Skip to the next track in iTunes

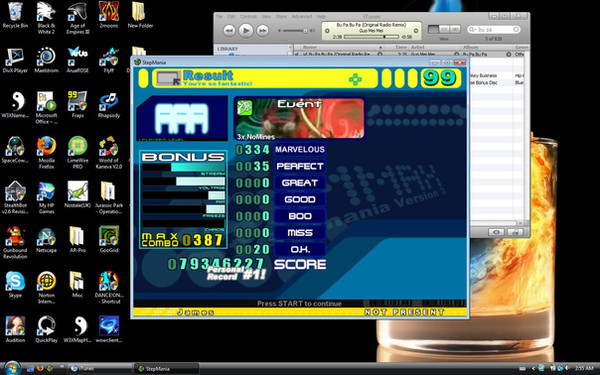[262, 31]
